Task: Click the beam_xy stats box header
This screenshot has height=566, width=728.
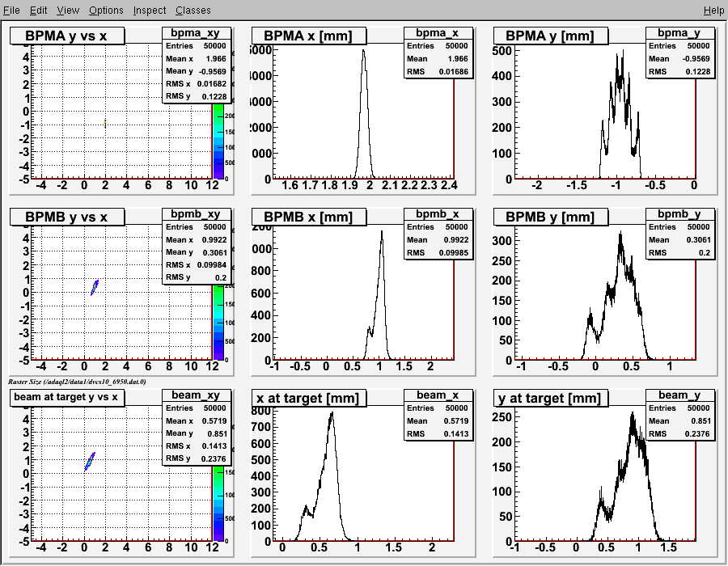Action: tap(197, 395)
